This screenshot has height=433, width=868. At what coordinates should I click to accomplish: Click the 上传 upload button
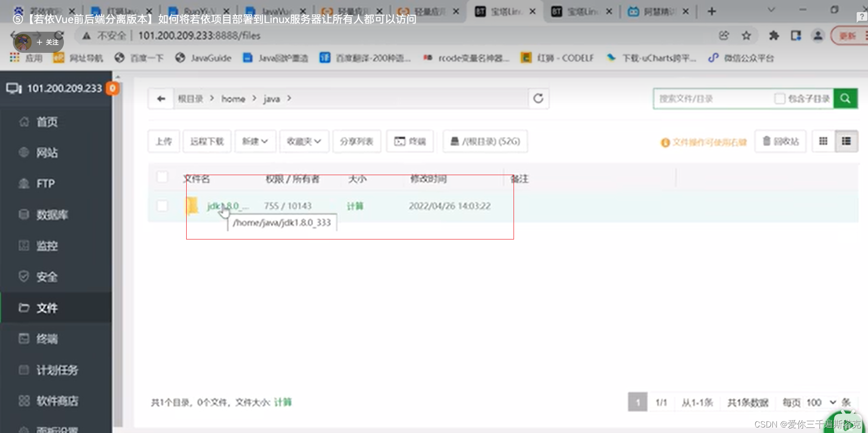[164, 141]
